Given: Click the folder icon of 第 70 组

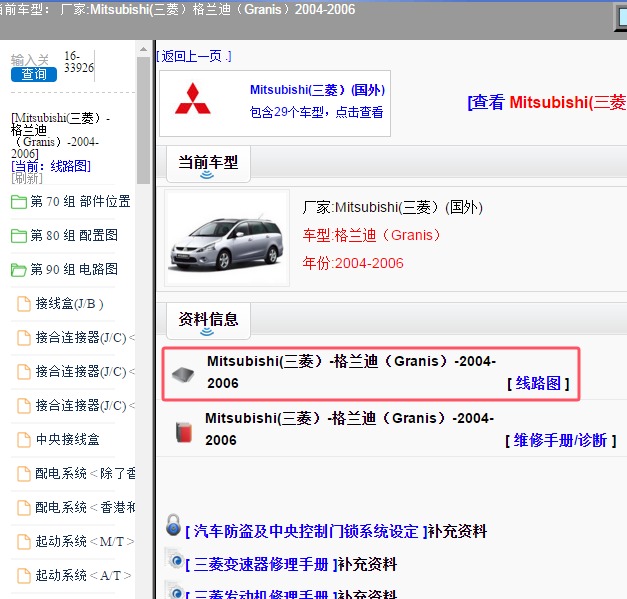Looking at the screenshot, I should pyautogui.click(x=19, y=202).
